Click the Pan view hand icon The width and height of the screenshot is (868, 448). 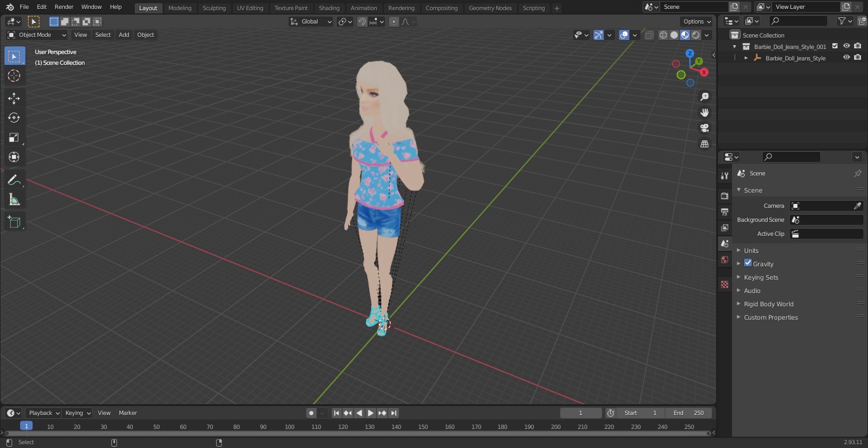pyautogui.click(x=704, y=112)
